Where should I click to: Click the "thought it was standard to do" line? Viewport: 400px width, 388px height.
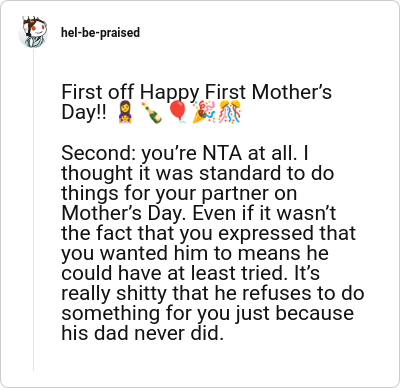[198, 173]
